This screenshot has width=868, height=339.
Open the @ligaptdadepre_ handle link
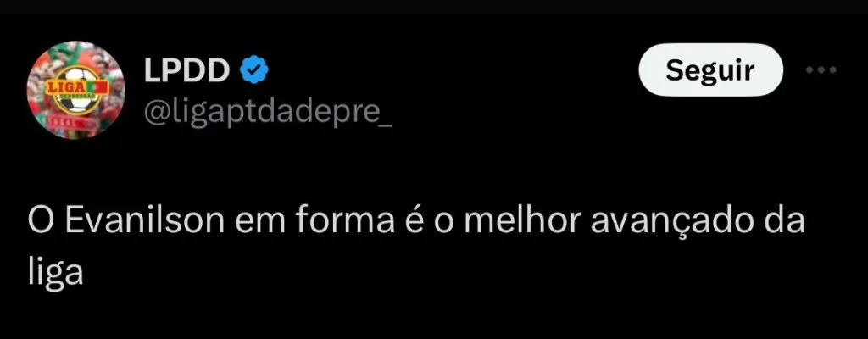tap(268, 114)
